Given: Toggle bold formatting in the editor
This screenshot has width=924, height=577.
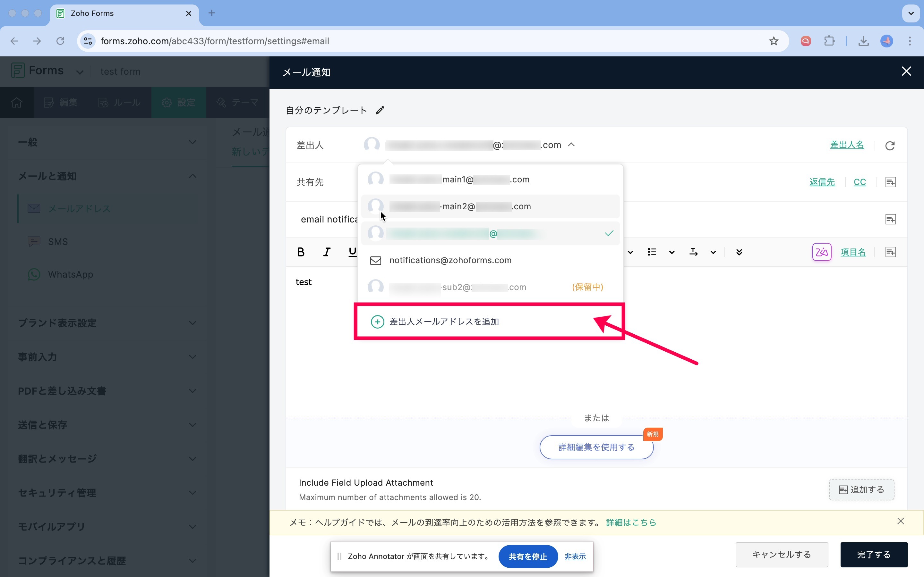Looking at the screenshot, I should 301,252.
